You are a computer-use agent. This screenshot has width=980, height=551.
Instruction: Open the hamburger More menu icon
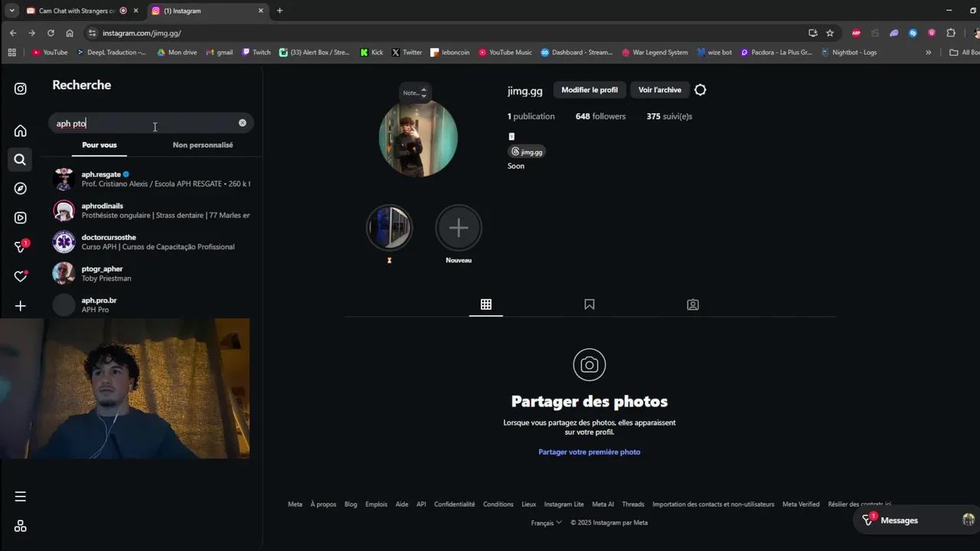[21, 497]
